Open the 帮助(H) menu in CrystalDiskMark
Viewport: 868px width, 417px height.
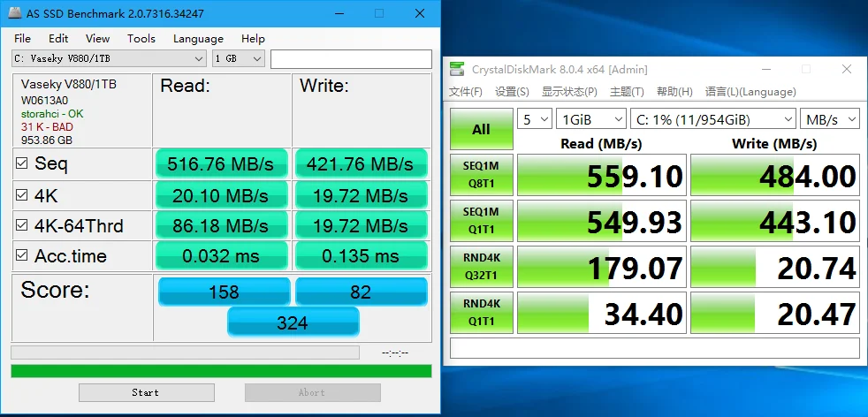(x=674, y=92)
